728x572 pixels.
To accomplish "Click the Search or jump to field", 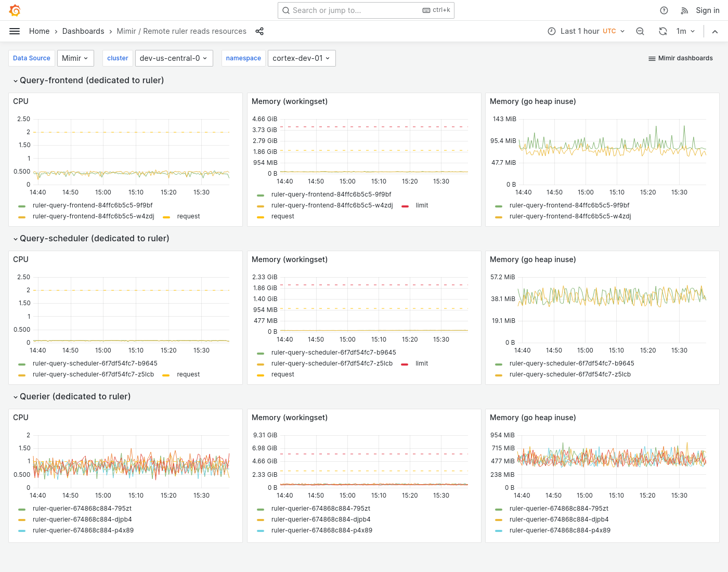I will (x=366, y=10).
